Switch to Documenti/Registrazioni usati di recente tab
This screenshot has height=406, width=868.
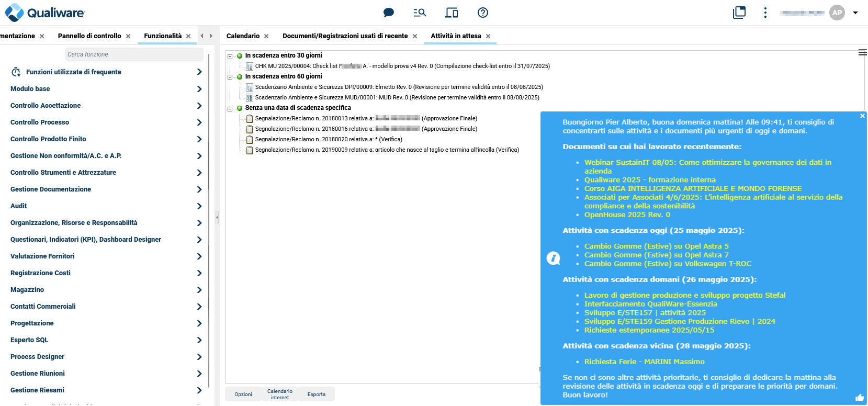tap(345, 36)
